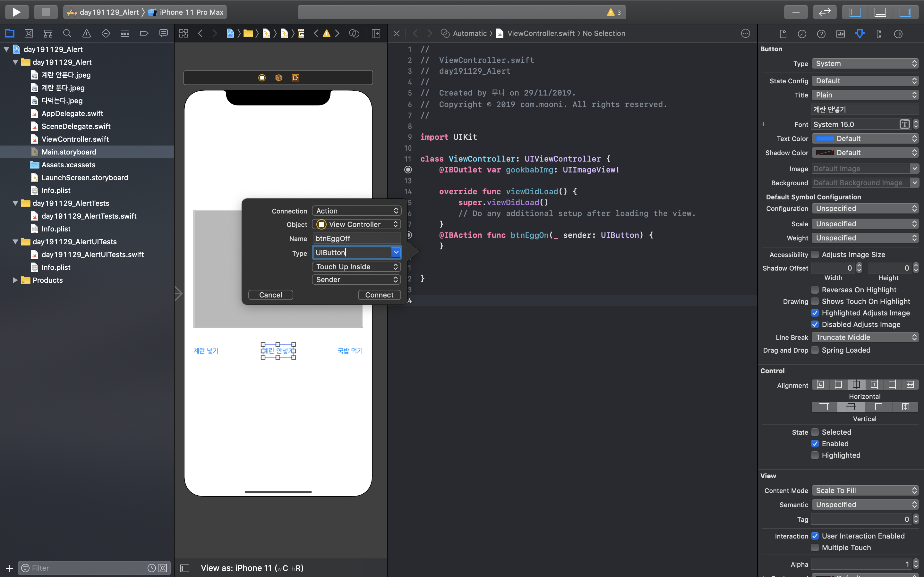The height and width of the screenshot is (577, 924).
Task: Collapse the day191129_AlertTests folder
Action: (x=15, y=203)
